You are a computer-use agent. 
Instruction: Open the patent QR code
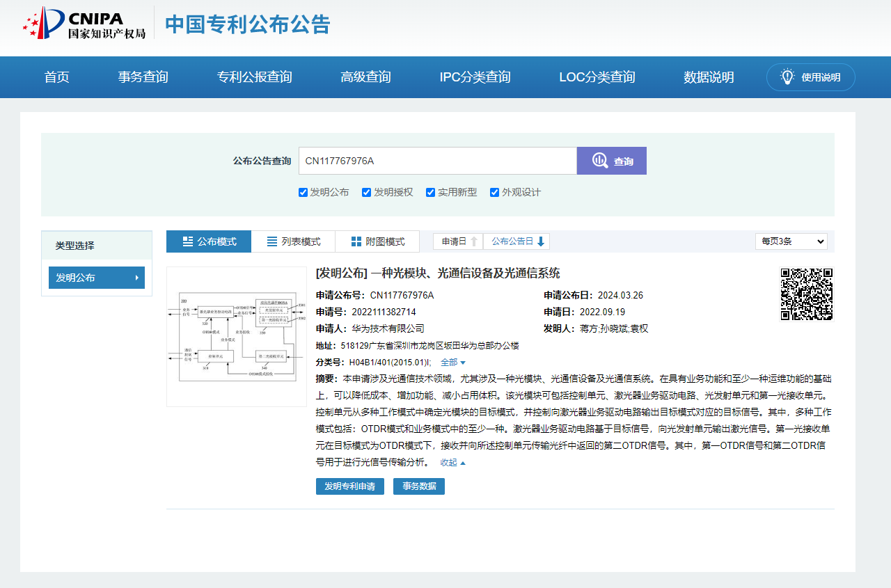coord(806,294)
